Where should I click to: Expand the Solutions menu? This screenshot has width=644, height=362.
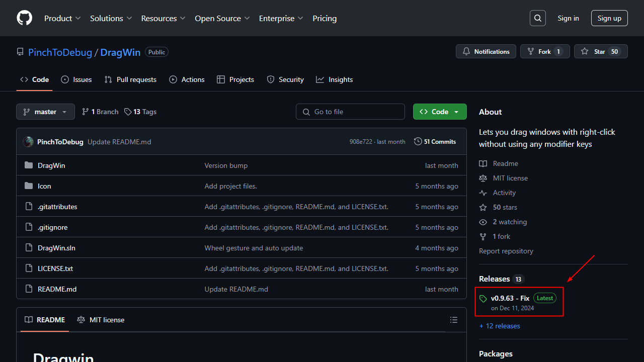click(x=111, y=18)
